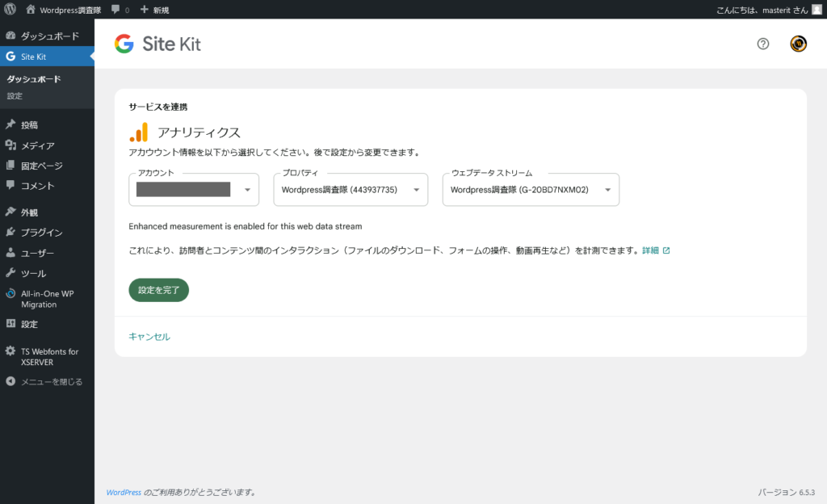Click the キャンセル link
The image size is (827, 504).
(x=149, y=337)
